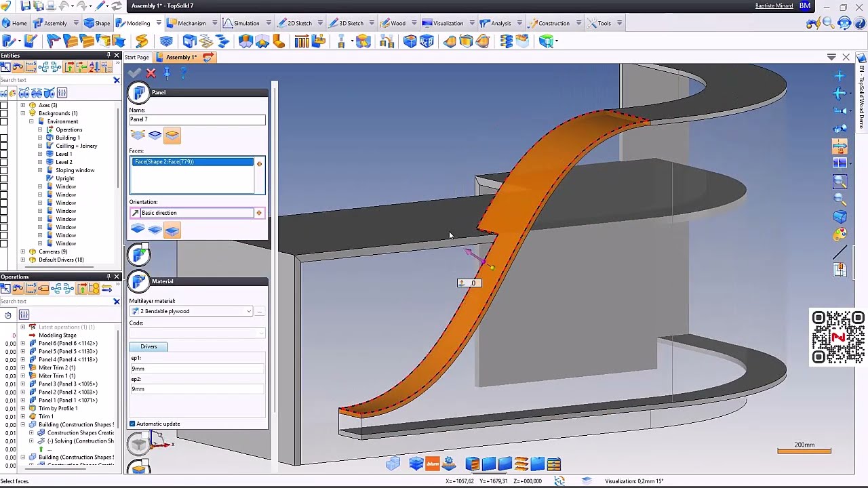Pin the Panel dialog with the pushpin icon
Image resolution: width=868 pixels, height=488 pixels.
[x=167, y=73]
